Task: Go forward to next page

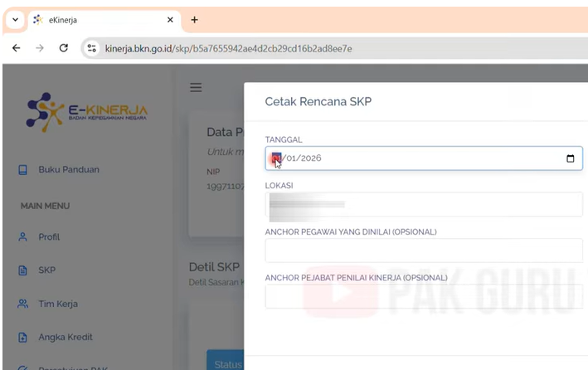Action: pos(40,48)
